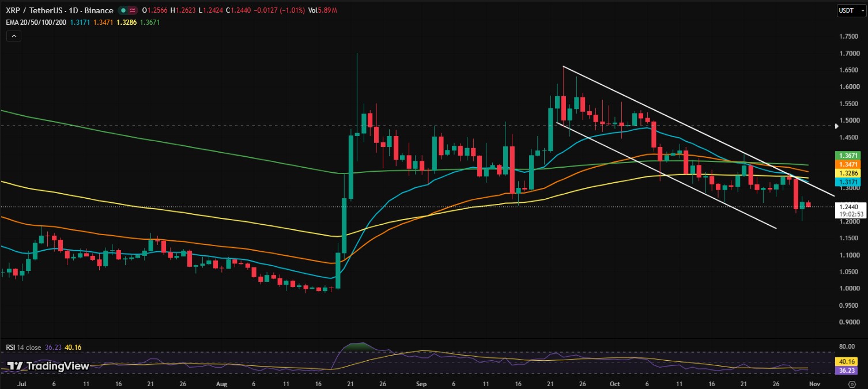Click the 1.0000 price scale label
The width and height of the screenshot is (868, 389).
(x=850, y=288)
